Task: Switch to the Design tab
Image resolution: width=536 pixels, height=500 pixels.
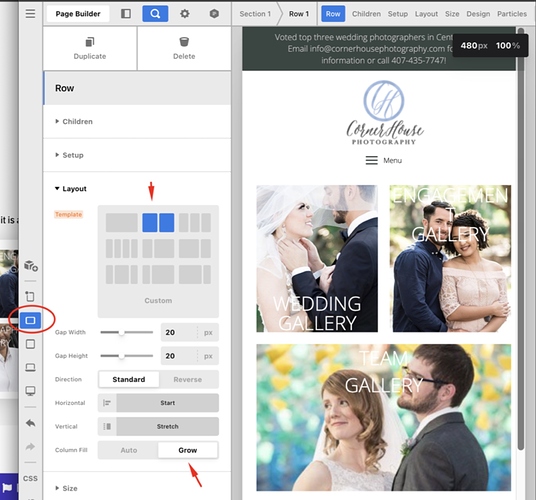Action: [478, 14]
